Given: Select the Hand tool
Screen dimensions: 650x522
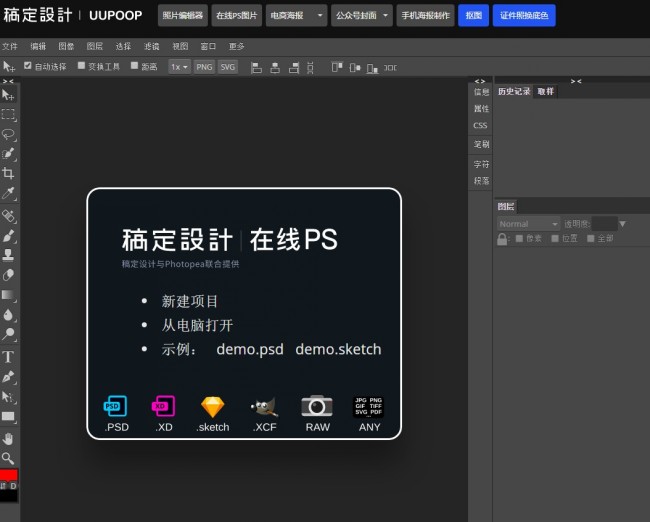Looking at the screenshot, I should point(8,439).
